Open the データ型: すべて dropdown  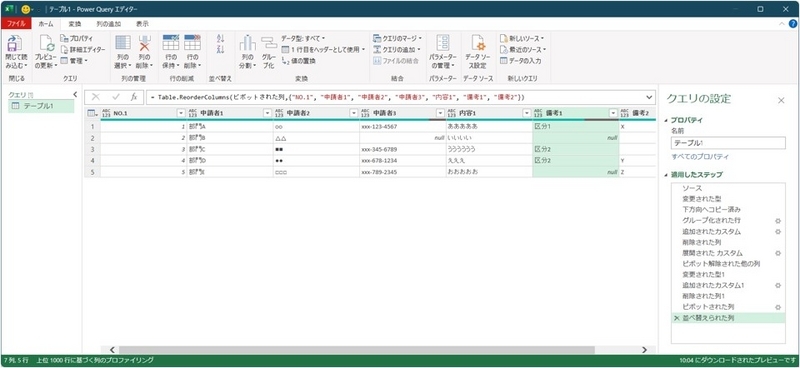303,38
